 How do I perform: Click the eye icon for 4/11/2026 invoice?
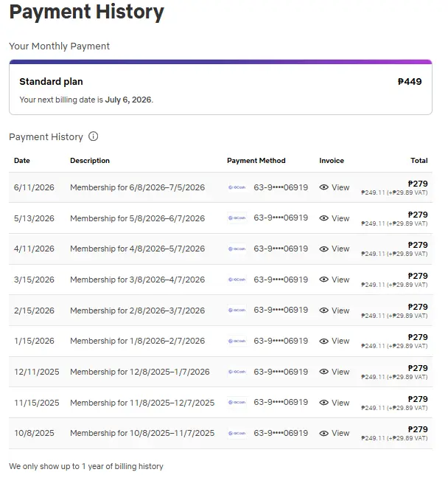tap(323, 249)
